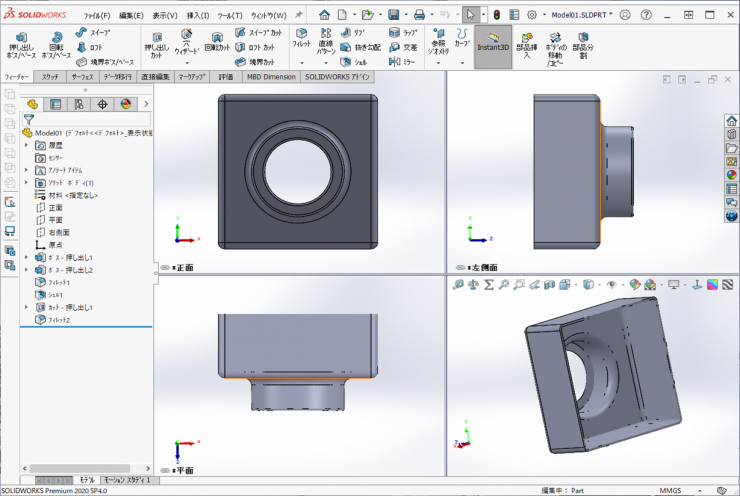Toggle the Instant3D button

point(492,46)
